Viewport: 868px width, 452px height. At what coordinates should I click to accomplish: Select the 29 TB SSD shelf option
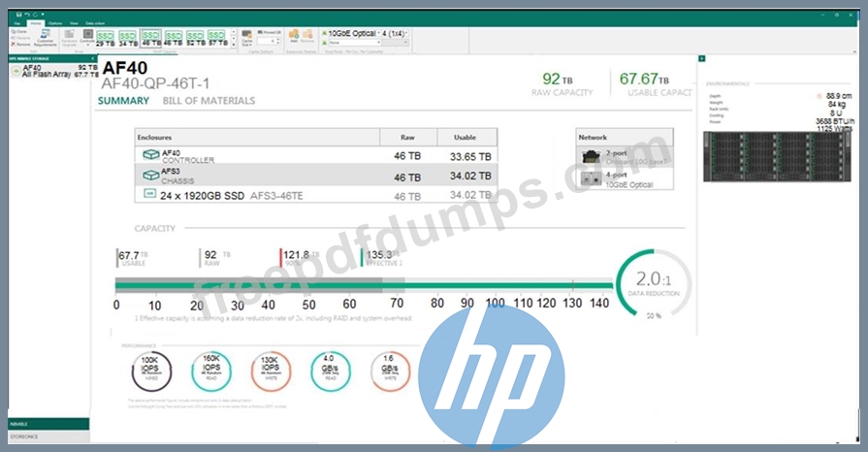[105, 38]
